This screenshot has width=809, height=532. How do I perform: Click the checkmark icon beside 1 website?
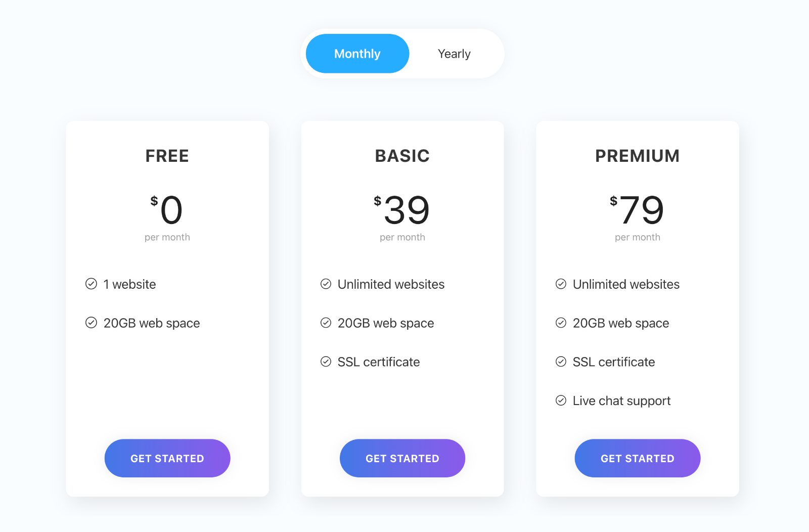(x=91, y=284)
